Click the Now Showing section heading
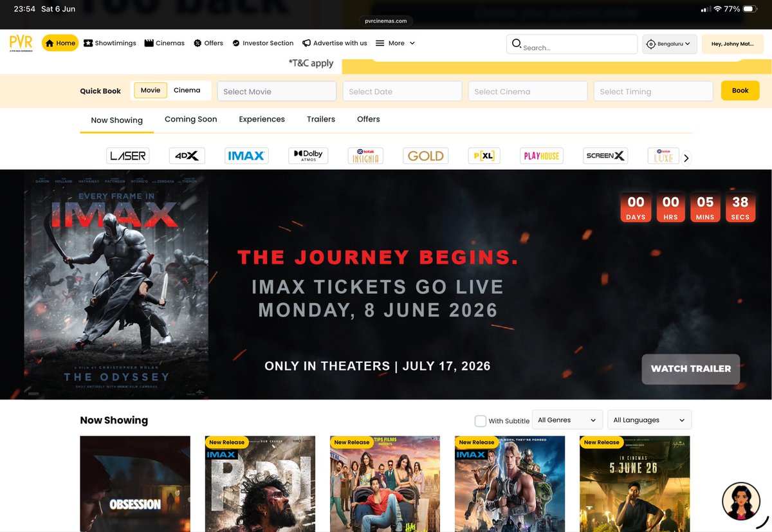 click(114, 420)
